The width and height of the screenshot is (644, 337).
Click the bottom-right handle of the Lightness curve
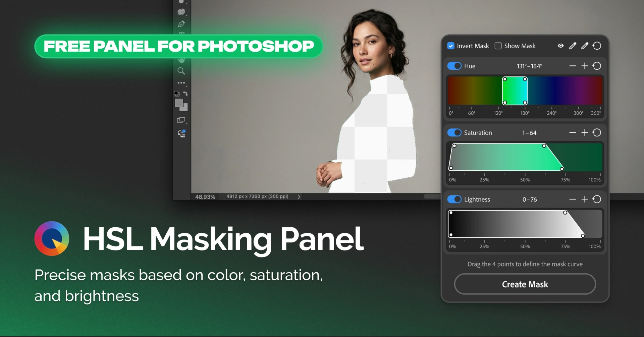pos(583,236)
